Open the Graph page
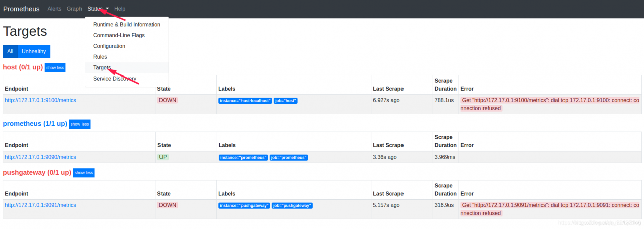This screenshot has height=229, width=644. coord(74,9)
